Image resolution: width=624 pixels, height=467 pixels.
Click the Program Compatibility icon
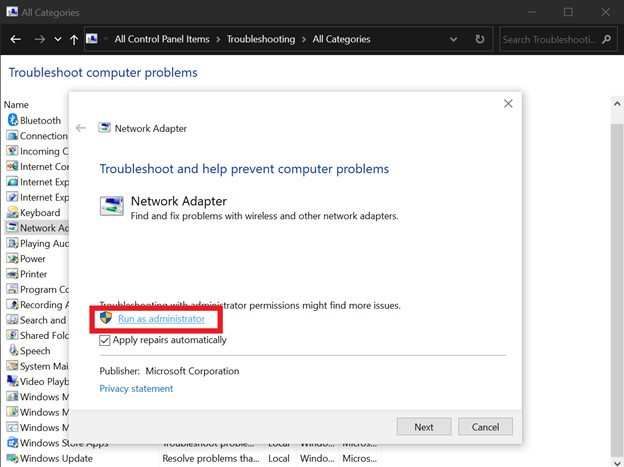(x=13, y=289)
